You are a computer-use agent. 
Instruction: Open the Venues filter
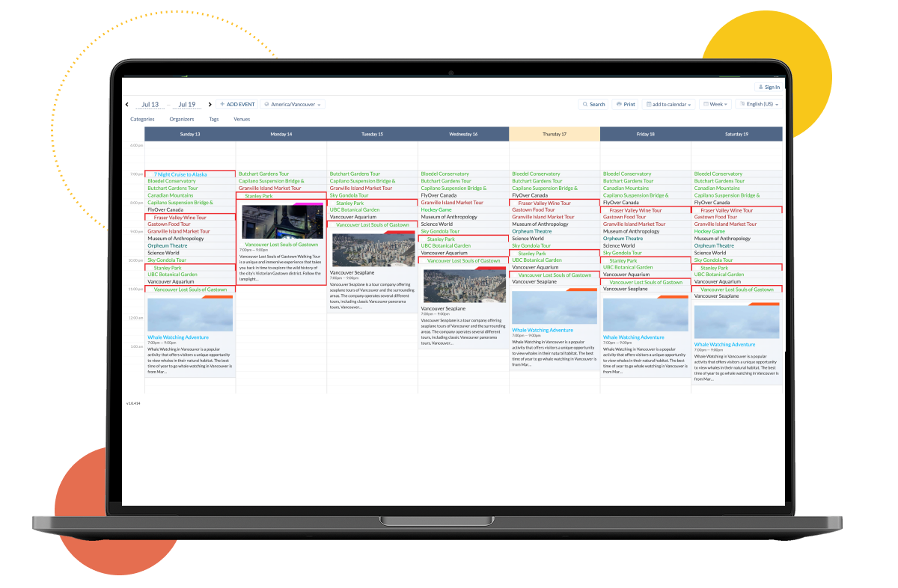click(x=242, y=119)
